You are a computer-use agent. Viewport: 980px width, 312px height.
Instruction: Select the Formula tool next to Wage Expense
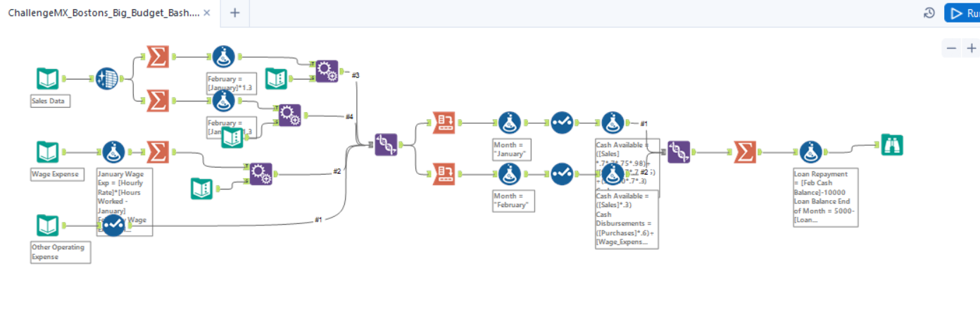coord(113,152)
